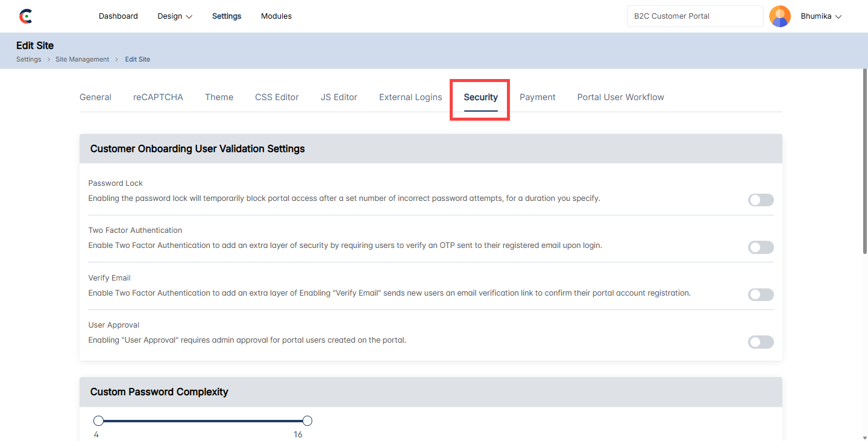This screenshot has width=868, height=441.
Task: Click the Settings breadcrumb link
Action: click(x=28, y=59)
